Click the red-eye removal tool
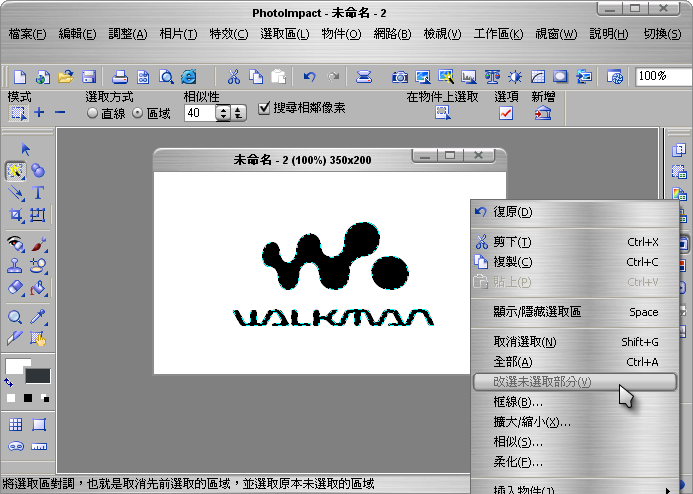 pos(15,244)
